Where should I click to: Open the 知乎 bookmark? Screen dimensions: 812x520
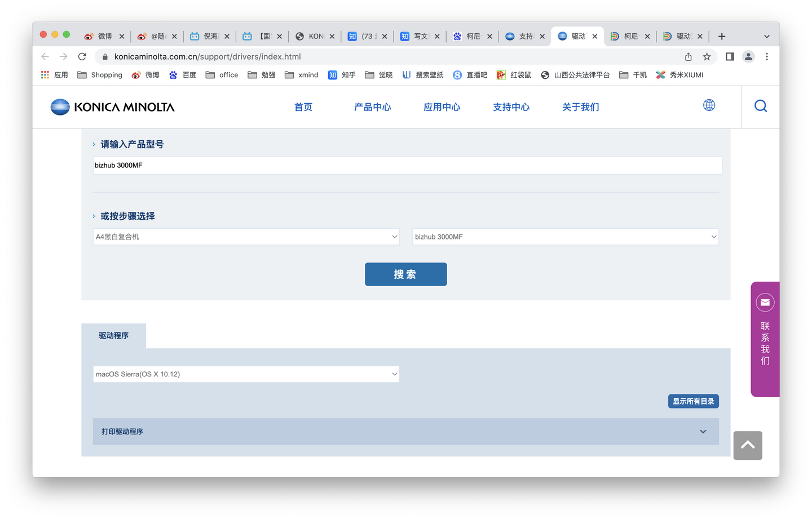tap(342, 74)
